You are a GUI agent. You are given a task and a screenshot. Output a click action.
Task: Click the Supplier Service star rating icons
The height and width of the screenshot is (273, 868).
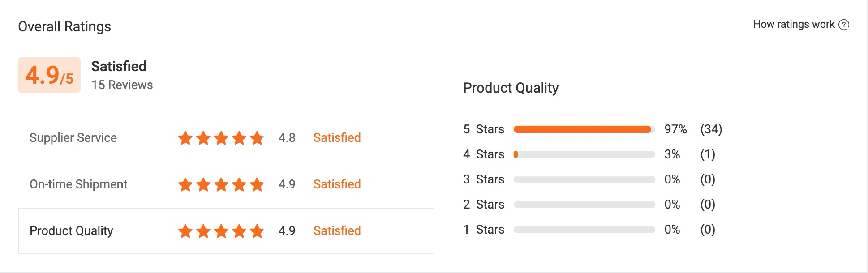221,138
